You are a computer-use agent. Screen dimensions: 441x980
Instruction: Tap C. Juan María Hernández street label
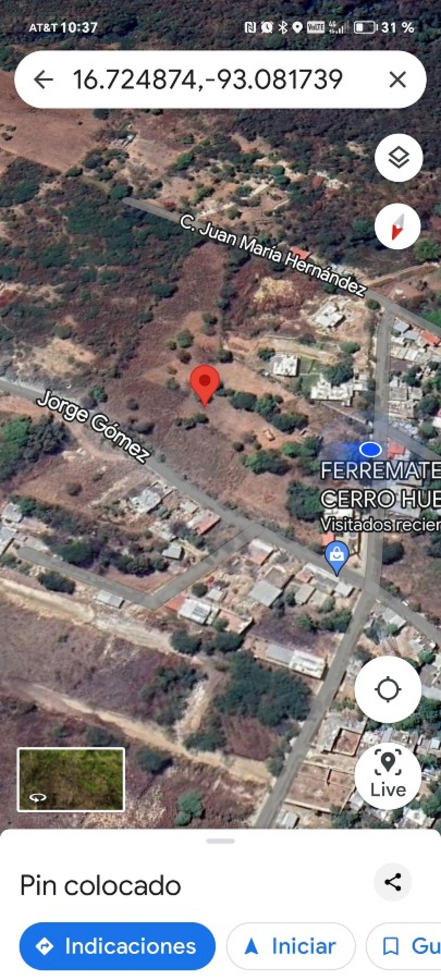point(273,256)
